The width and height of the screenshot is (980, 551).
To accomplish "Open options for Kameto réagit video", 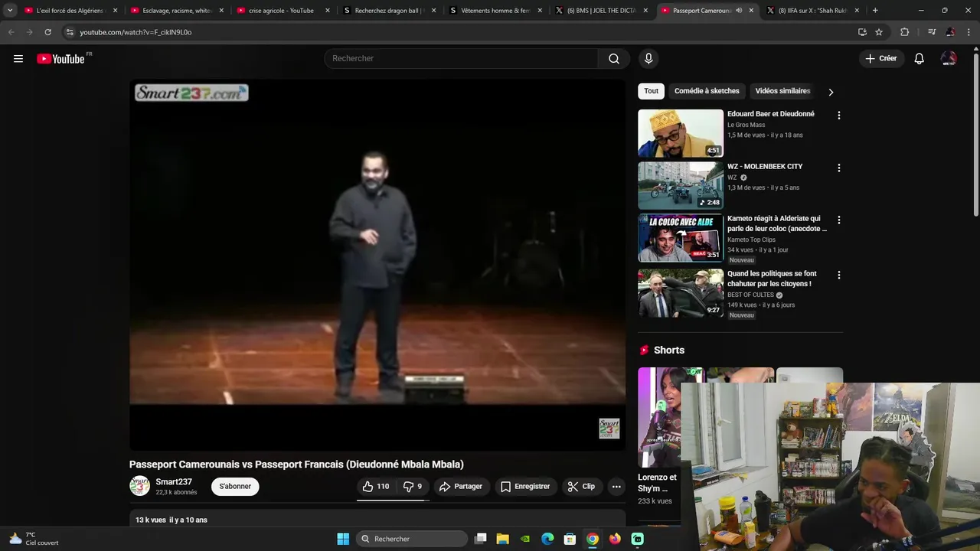I will 839,220.
